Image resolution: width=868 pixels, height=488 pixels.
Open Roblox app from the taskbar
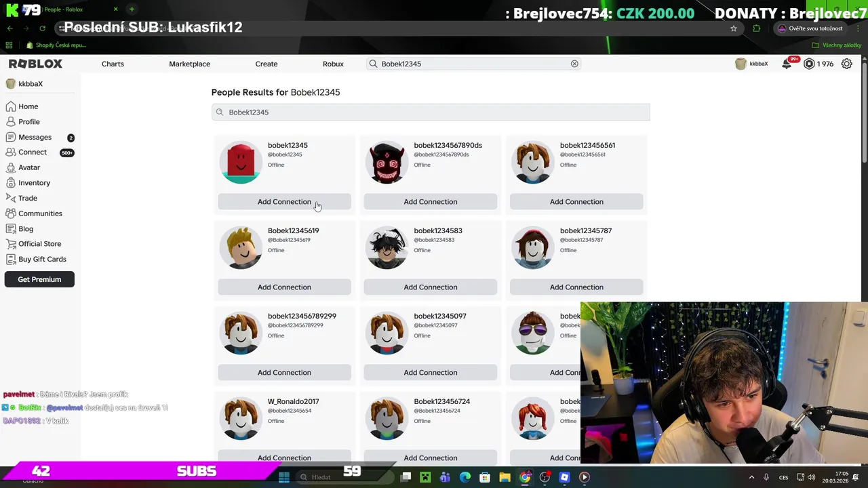click(564, 477)
